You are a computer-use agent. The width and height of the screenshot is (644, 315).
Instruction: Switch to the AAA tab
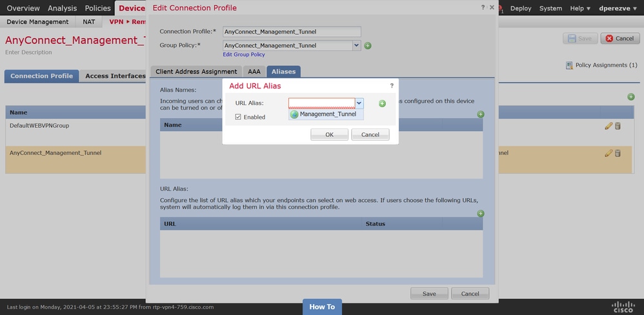[x=254, y=72]
